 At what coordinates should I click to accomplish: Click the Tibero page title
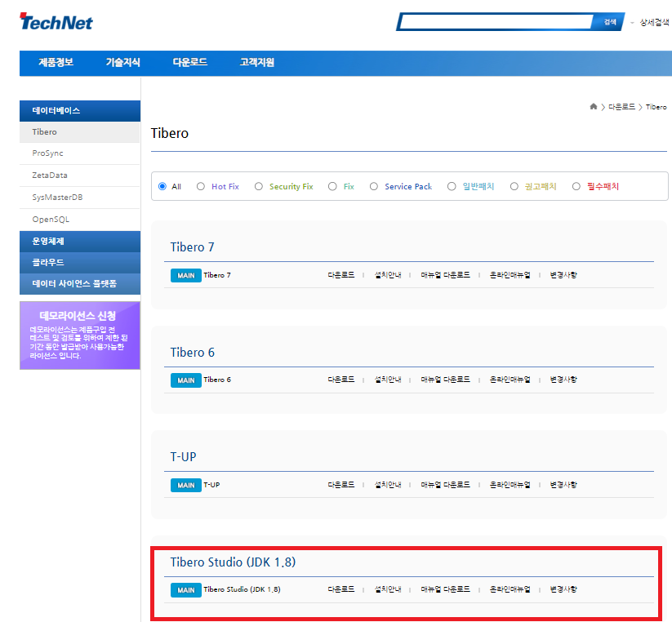point(169,133)
